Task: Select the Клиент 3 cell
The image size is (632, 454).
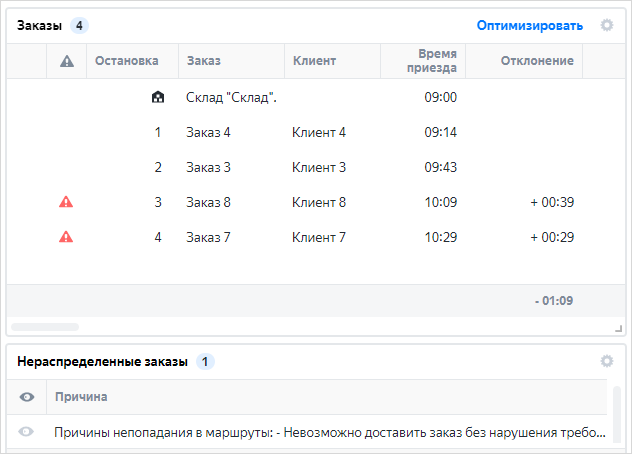Action: [x=319, y=167]
